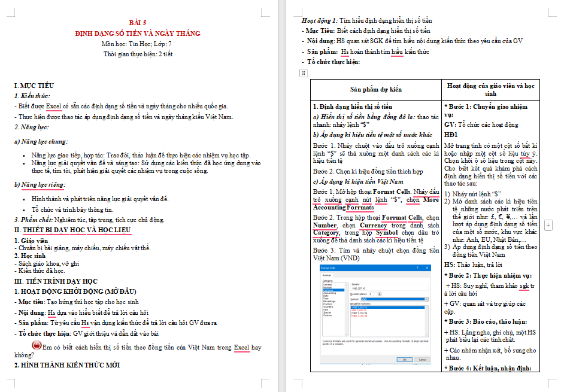564x392 pixels.
Task: Click "Việt Nam (VND)" in the table
Action: tap(336, 258)
